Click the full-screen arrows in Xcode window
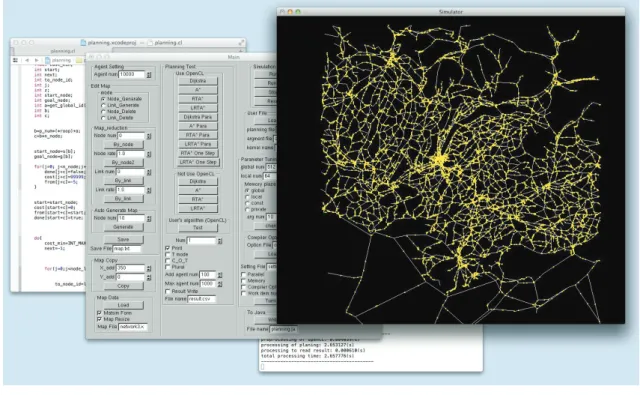 point(241,42)
